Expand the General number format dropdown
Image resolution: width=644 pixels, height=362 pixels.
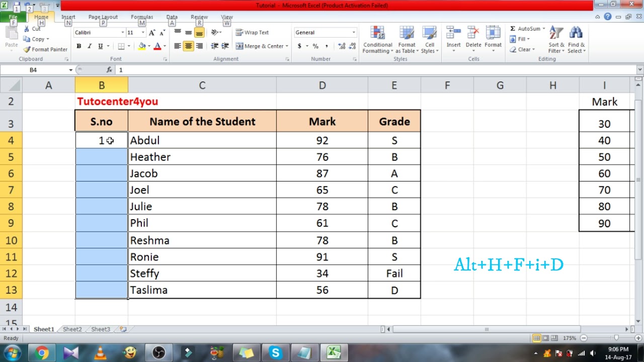[x=354, y=33]
